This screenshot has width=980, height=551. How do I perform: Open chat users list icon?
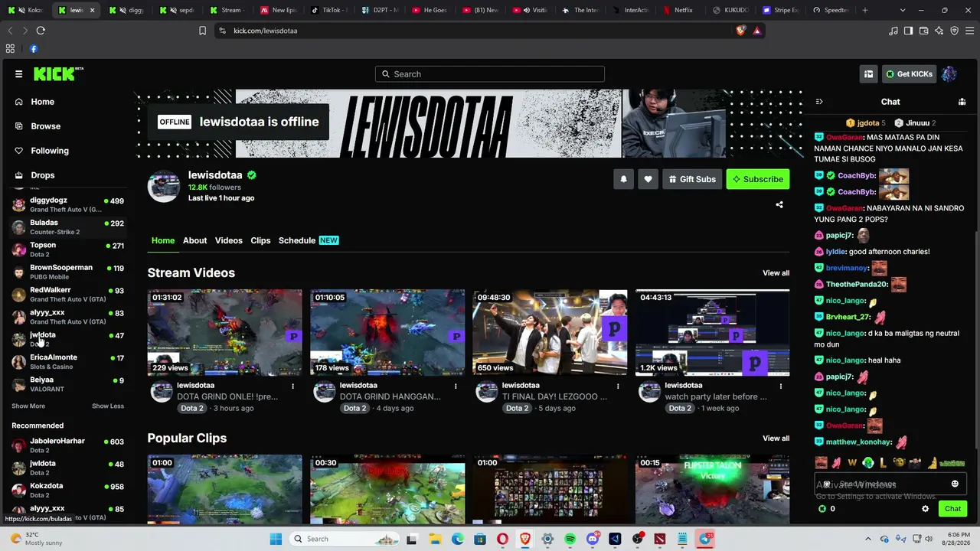962,102
